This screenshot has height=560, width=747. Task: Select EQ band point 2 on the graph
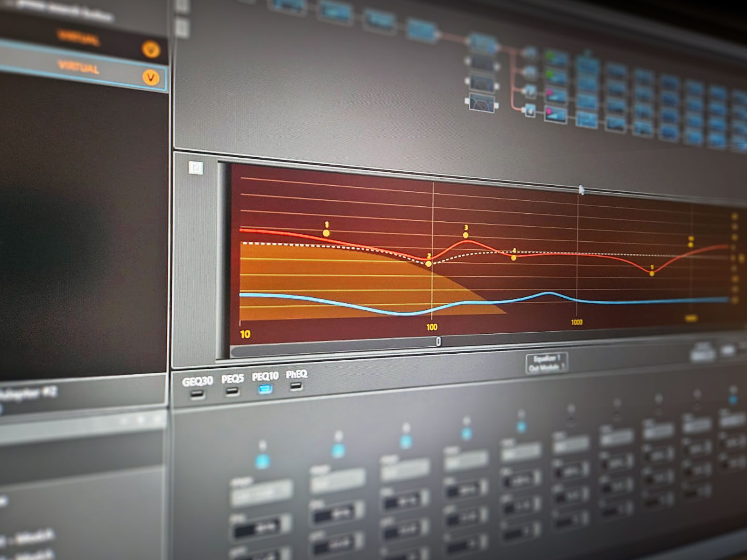click(429, 264)
